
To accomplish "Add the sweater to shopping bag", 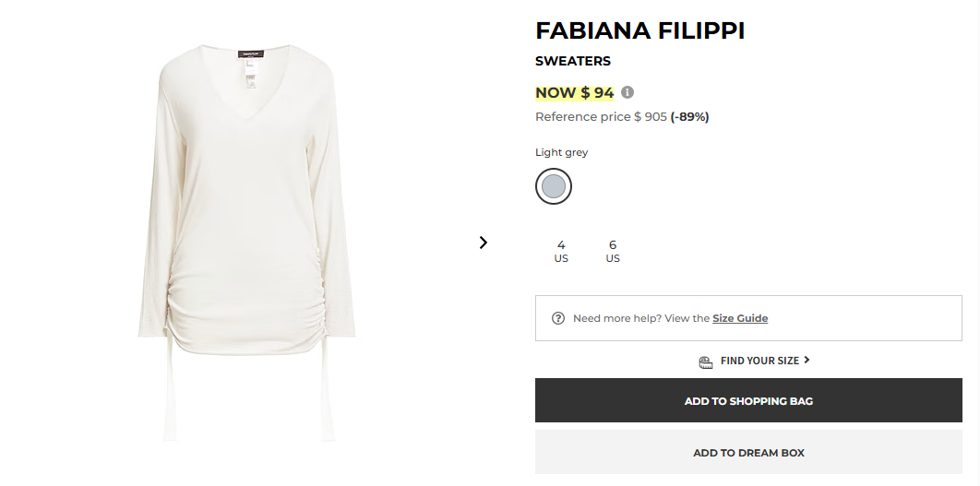I will tap(748, 401).
